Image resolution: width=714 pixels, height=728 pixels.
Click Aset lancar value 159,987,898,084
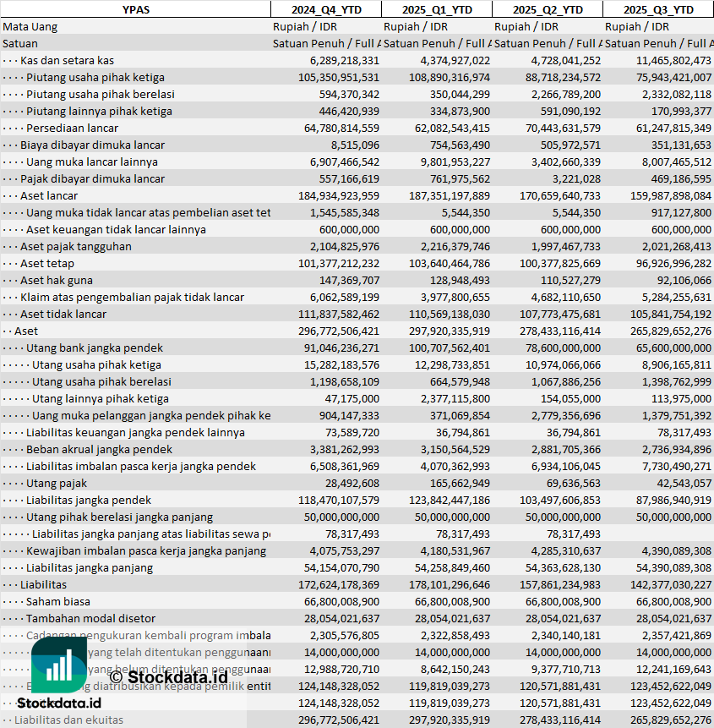(670, 196)
